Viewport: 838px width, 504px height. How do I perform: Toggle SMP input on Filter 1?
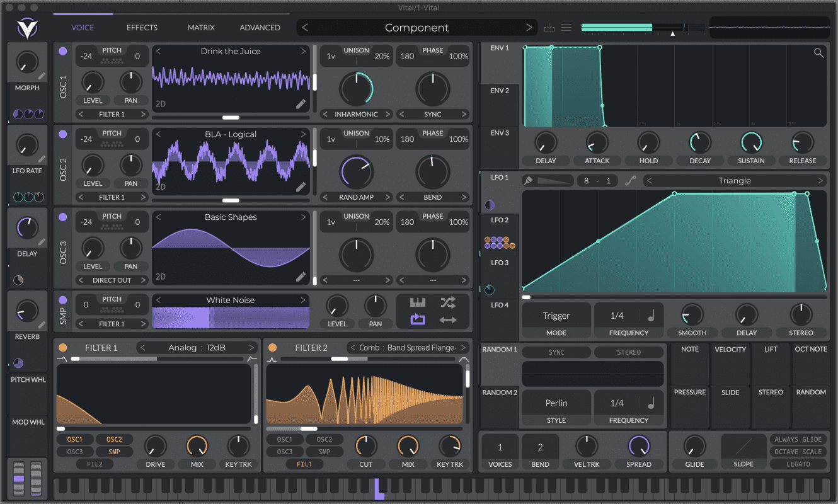pyautogui.click(x=114, y=452)
